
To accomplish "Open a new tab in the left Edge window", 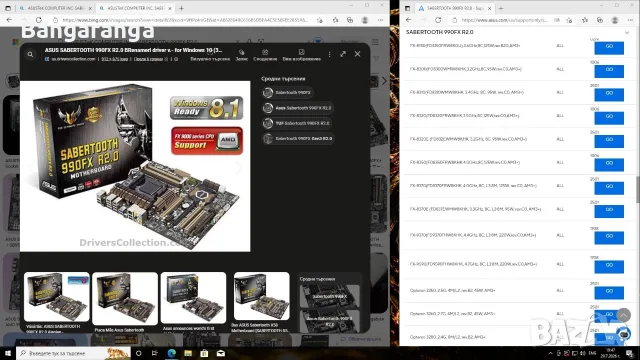I will (181, 8).
